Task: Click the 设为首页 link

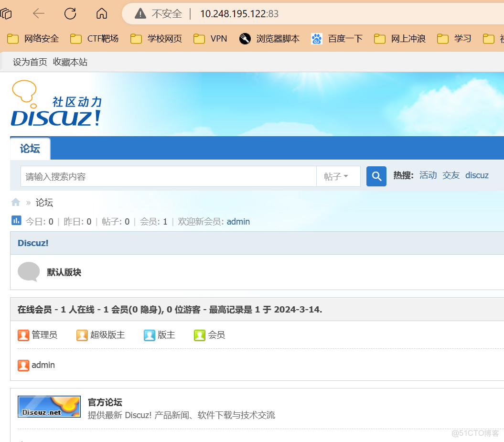Action: (x=30, y=62)
